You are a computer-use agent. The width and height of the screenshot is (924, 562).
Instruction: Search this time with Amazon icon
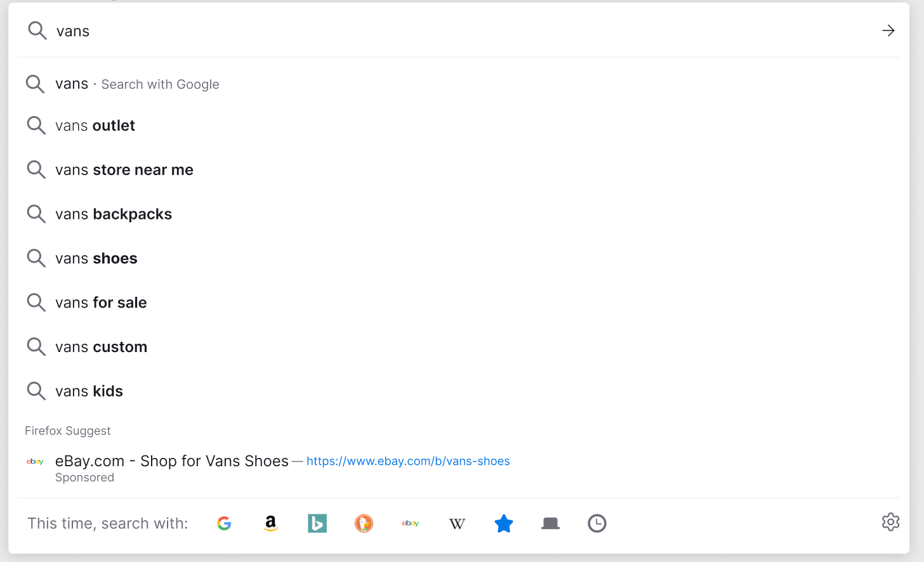[271, 523]
